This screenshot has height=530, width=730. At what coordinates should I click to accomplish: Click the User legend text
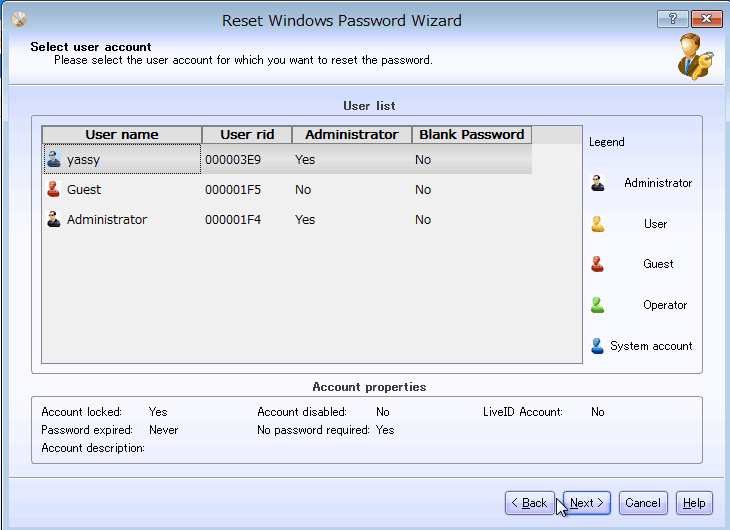click(x=656, y=224)
